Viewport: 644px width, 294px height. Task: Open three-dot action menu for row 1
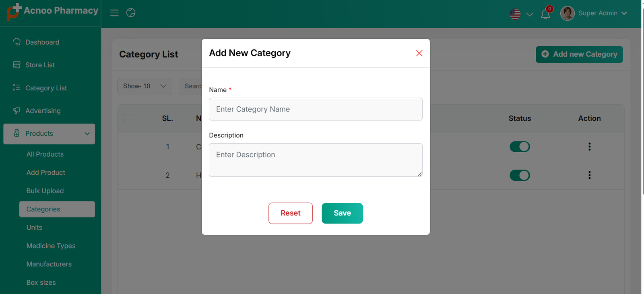[589, 147]
